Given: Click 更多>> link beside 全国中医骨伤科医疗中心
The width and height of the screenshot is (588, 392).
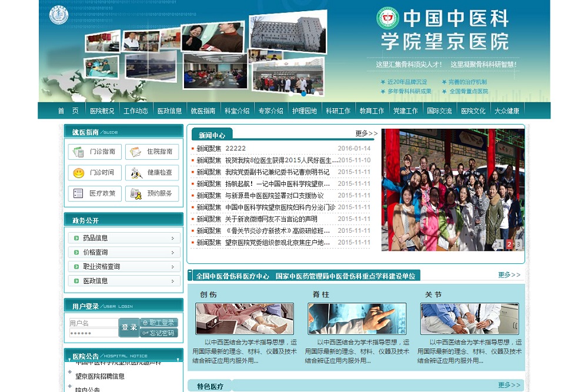Looking at the screenshot, I should click(509, 274).
